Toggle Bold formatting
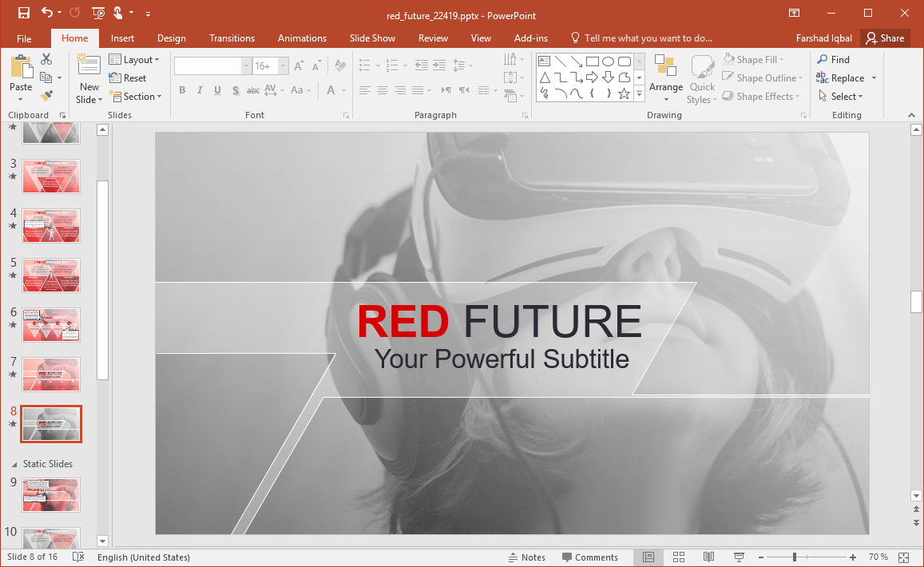Screen dimensions: 924x567 (182, 90)
